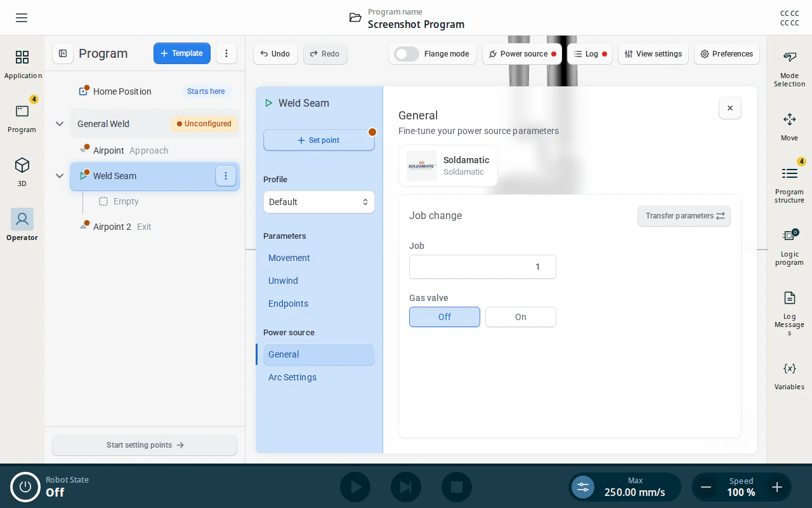Open the hamburger main menu
The image size is (812, 508).
coord(22,18)
